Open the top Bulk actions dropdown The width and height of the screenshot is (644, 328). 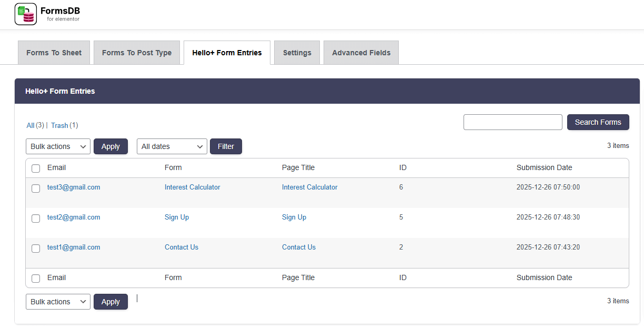(58, 146)
